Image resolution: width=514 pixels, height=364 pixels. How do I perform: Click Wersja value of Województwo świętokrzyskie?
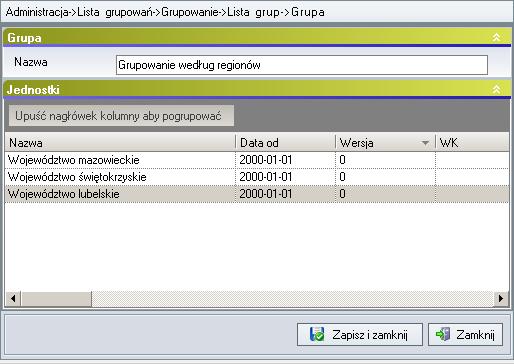coord(385,177)
